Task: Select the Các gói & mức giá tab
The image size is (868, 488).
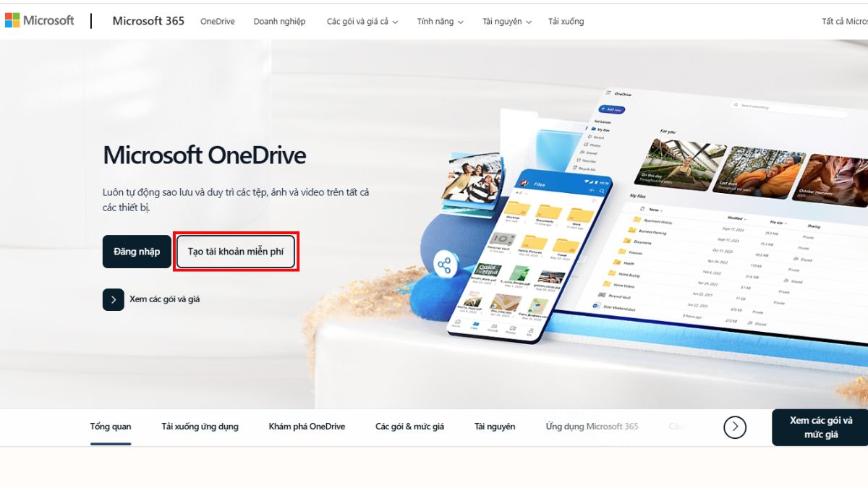Action: pos(409,427)
